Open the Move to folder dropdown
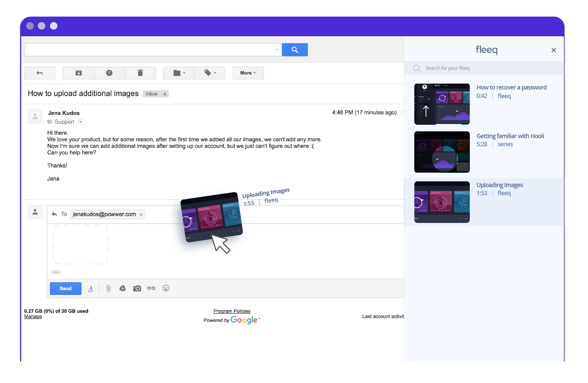This screenshot has width=588, height=383. pos(179,73)
